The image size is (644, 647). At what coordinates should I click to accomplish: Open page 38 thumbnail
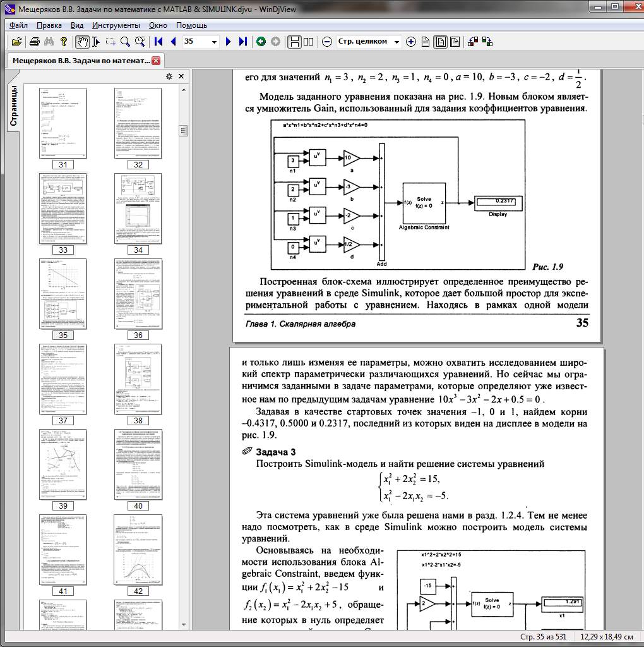pos(138,379)
